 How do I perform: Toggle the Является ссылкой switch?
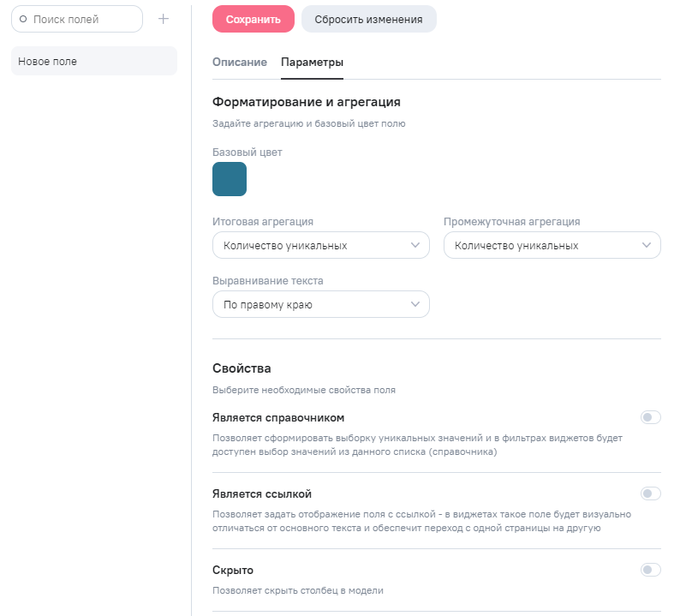click(651, 493)
